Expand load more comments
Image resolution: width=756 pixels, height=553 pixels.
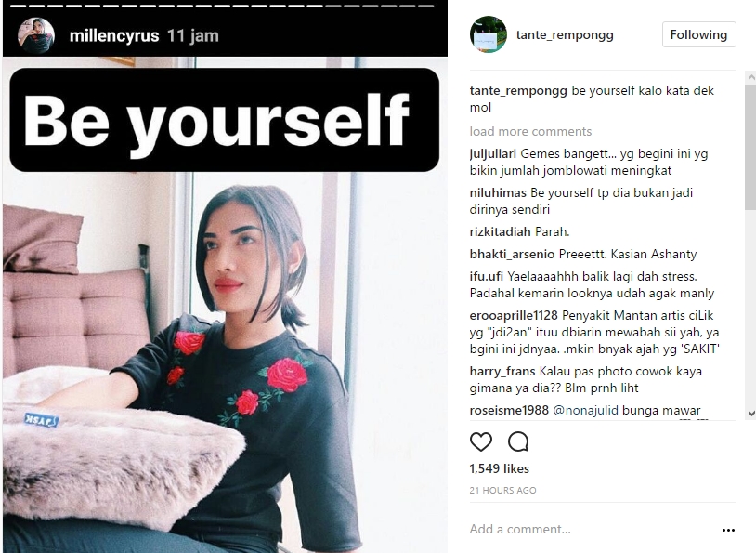click(530, 131)
